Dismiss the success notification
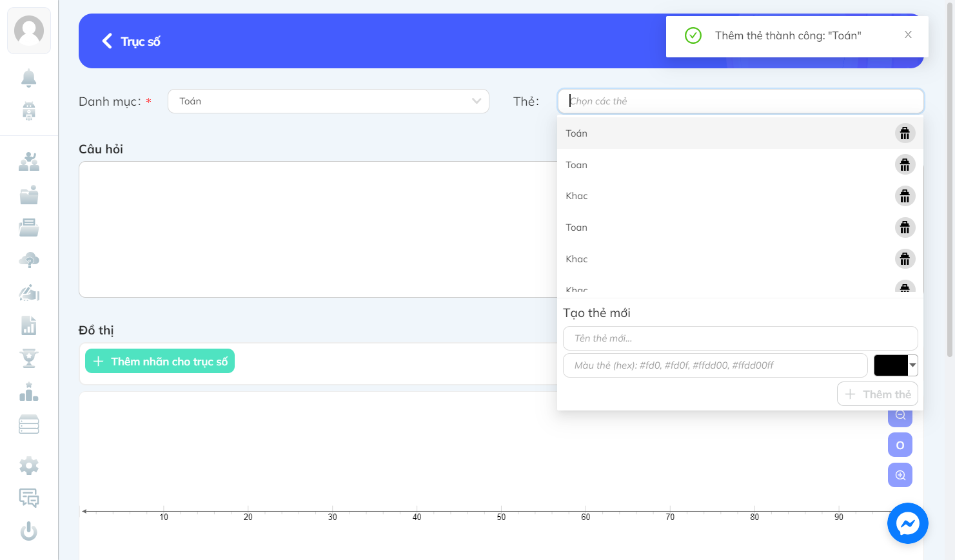 coord(908,35)
